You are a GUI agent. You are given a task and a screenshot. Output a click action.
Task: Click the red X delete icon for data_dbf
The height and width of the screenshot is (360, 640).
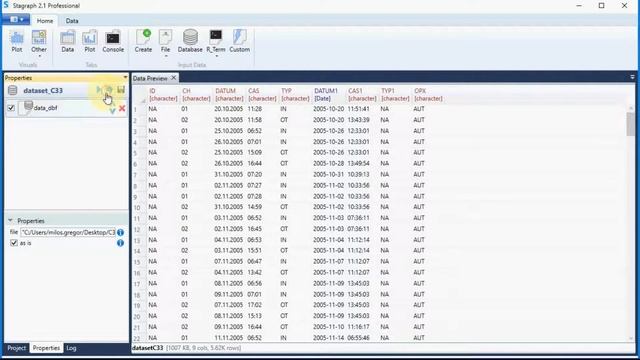tap(122, 108)
